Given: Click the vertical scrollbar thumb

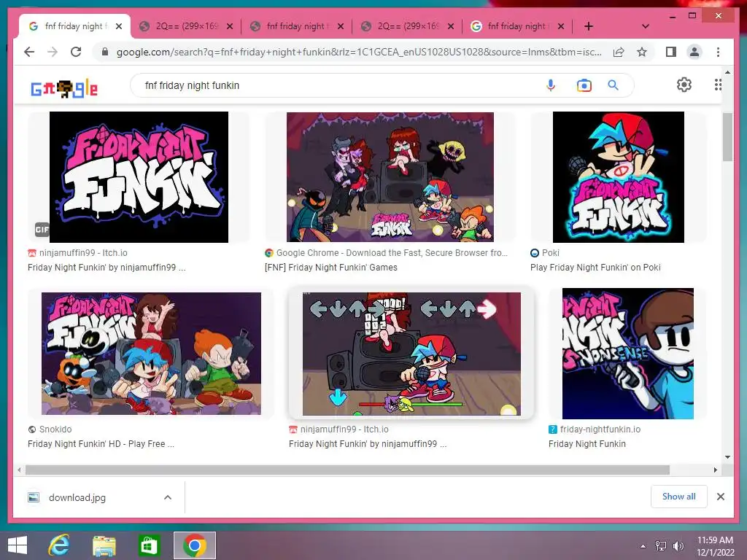Looking at the screenshot, I should [727, 137].
